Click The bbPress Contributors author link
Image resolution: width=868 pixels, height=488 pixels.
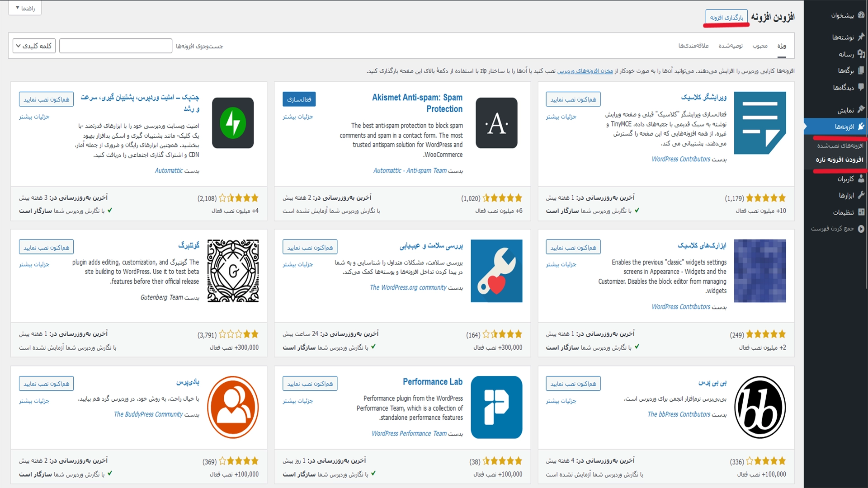(679, 414)
